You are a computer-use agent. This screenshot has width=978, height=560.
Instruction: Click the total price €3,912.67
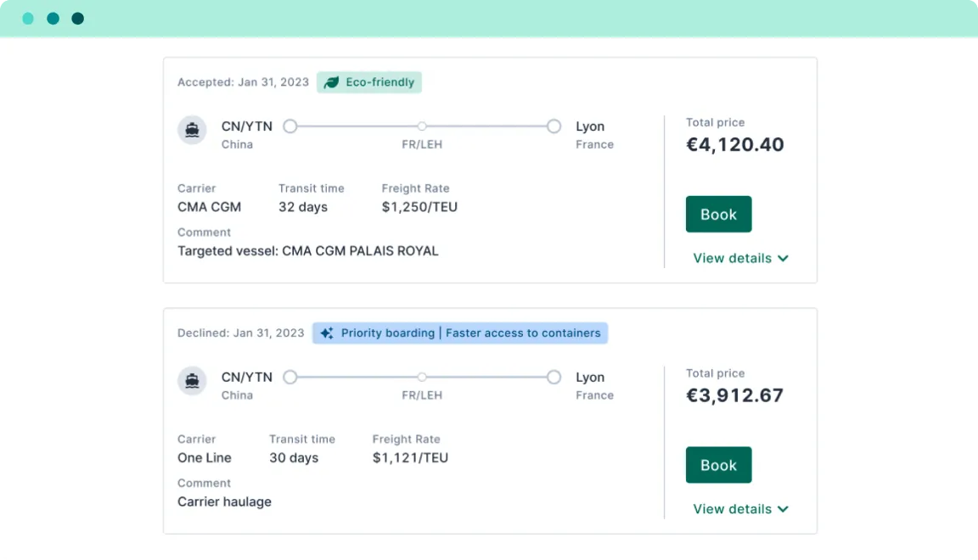click(734, 395)
